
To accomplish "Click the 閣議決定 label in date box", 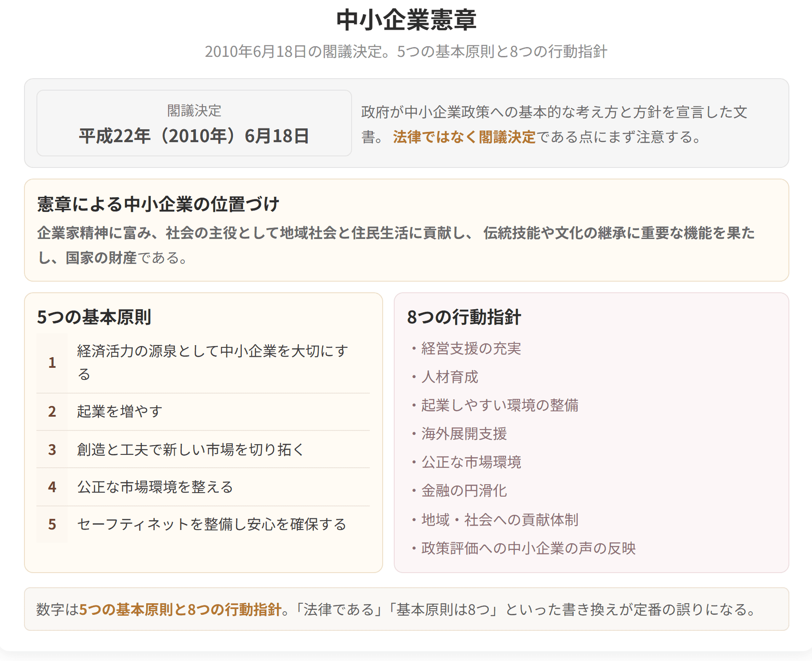I will [x=194, y=111].
